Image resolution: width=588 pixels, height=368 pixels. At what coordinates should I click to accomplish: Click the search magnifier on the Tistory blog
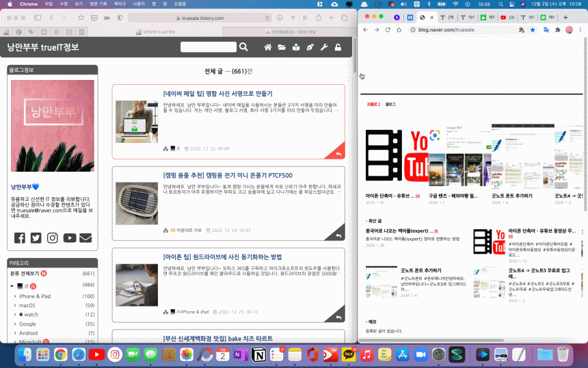click(x=244, y=47)
